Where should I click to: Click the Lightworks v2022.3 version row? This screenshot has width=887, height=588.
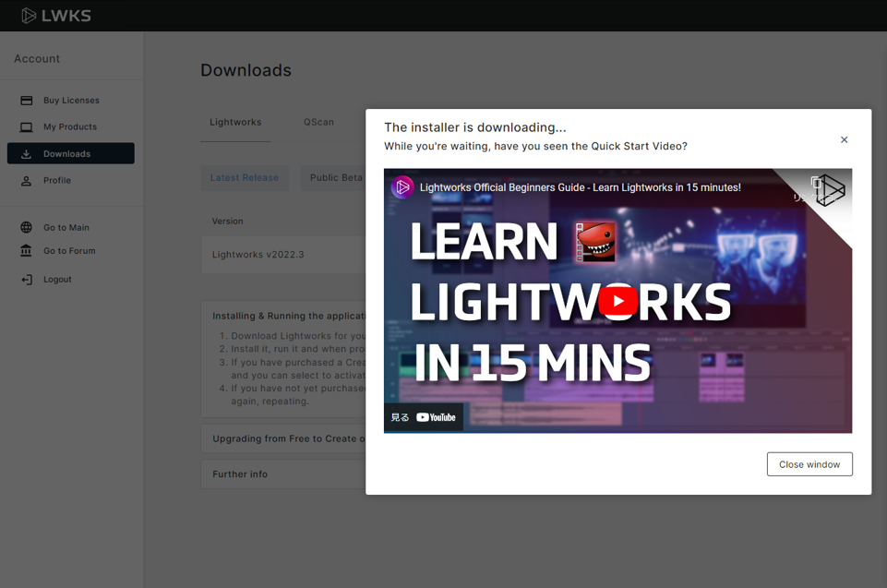pyautogui.click(x=283, y=255)
